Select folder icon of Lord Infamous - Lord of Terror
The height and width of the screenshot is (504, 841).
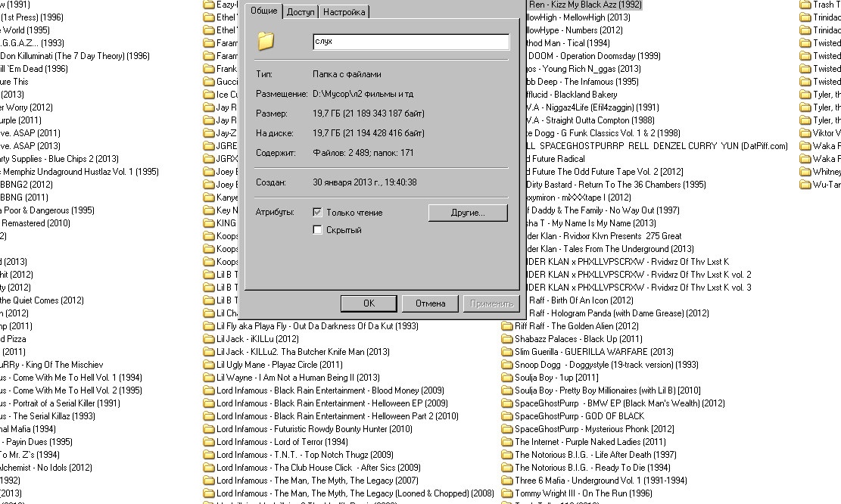tap(209, 442)
